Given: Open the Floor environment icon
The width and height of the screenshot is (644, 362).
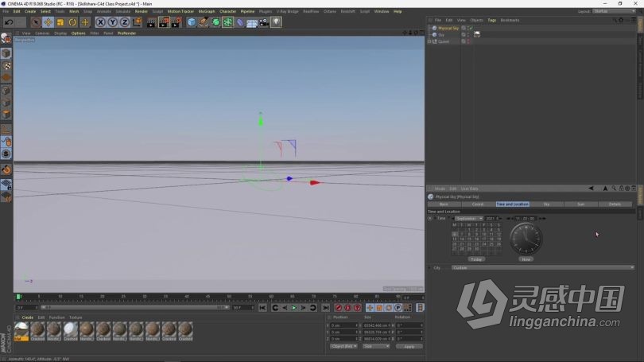Looking at the screenshot, I should click(x=252, y=23).
